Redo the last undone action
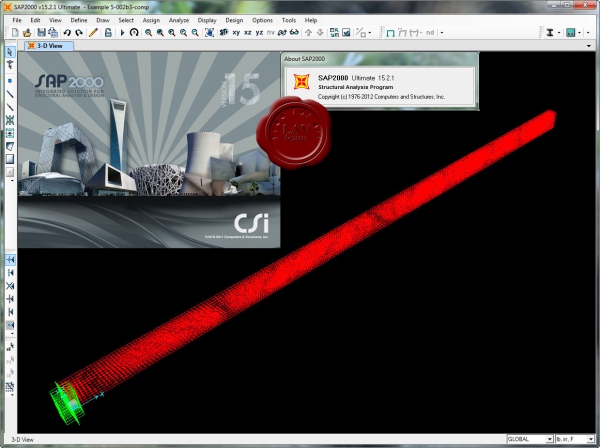Image resolution: width=600 pixels, height=448 pixels. [79, 33]
